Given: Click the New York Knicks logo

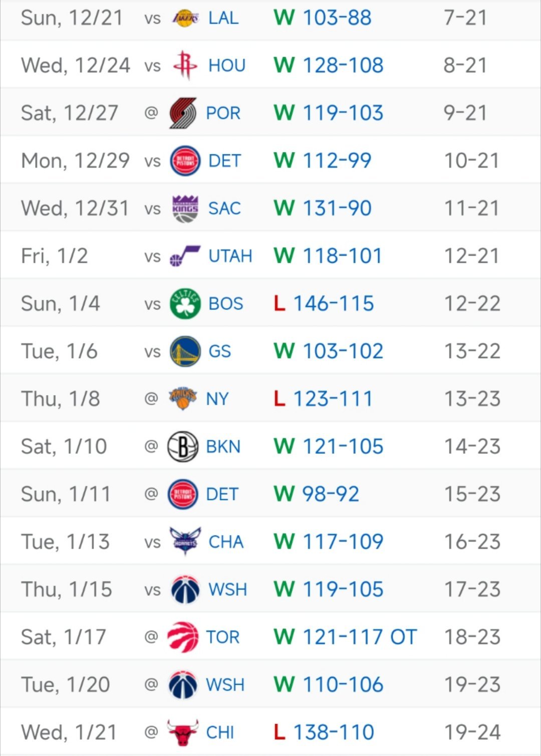Looking at the screenshot, I should pyautogui.click(x=182, y=399).
